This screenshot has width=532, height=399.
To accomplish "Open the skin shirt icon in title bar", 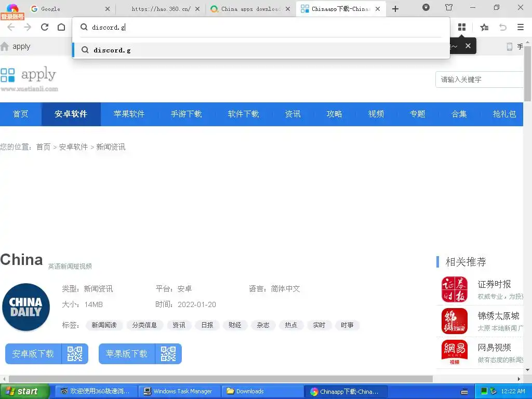I will [x=449, y=7].
